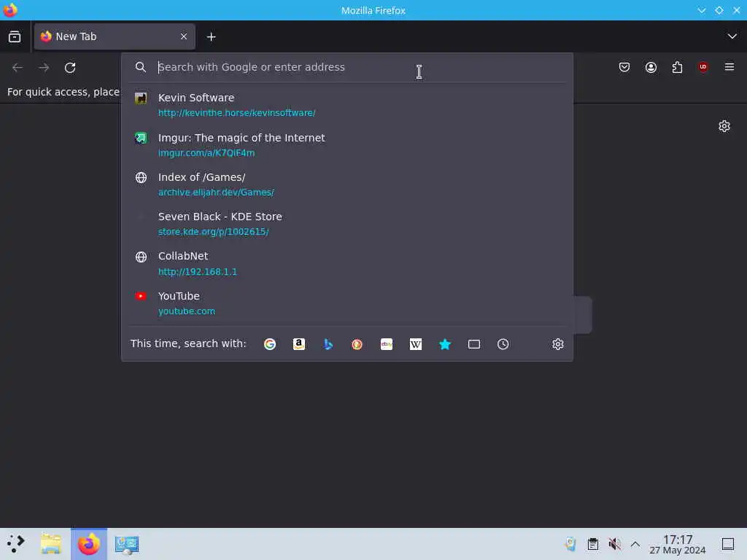Select the New Tab tab
This screenshot has height=560, width=747.
[x=115, y=36]
